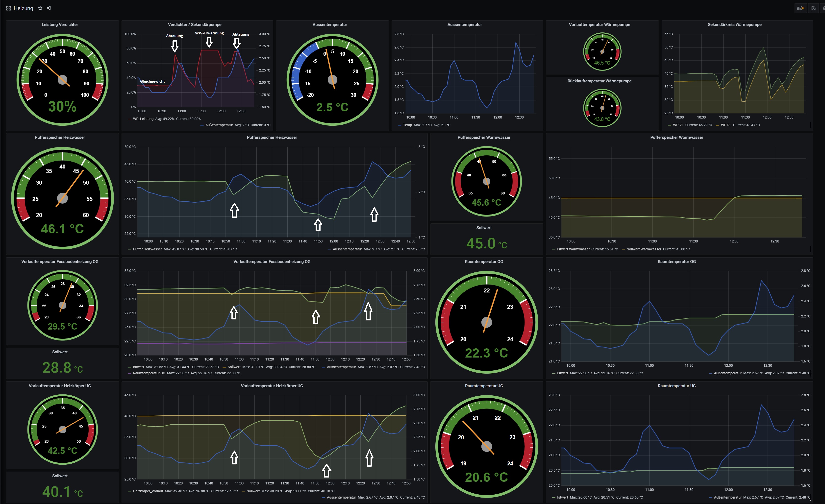Image resolution: width=825 pixels, height=504 pixels.
Task: Star the Heizung dashboard as favorite
Action: point(40,8)
